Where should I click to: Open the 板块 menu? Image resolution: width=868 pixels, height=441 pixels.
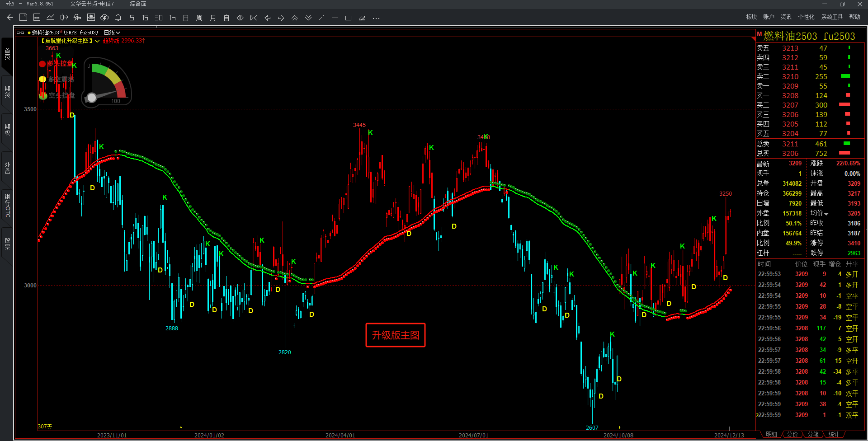tap(751, 17)
